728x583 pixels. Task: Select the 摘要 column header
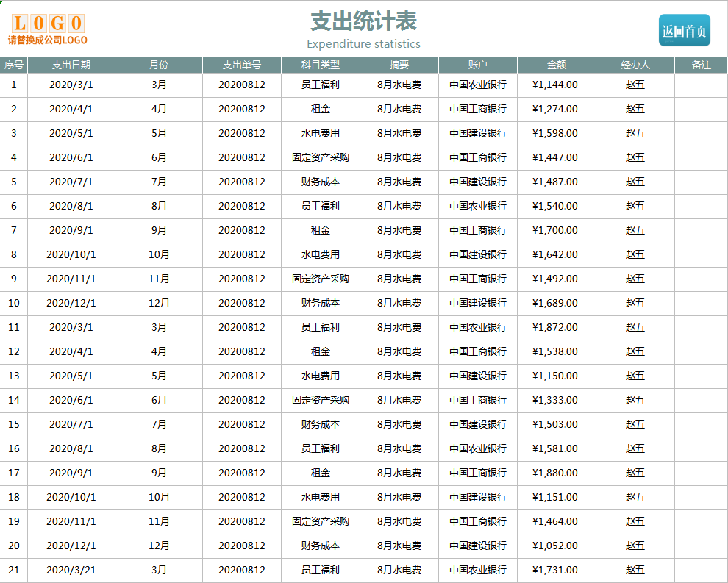pyautogui.click(x=399, y=65)
